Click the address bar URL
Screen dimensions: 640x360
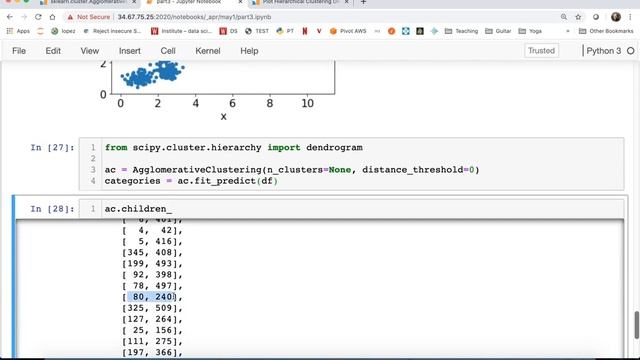tap(194, 17)
